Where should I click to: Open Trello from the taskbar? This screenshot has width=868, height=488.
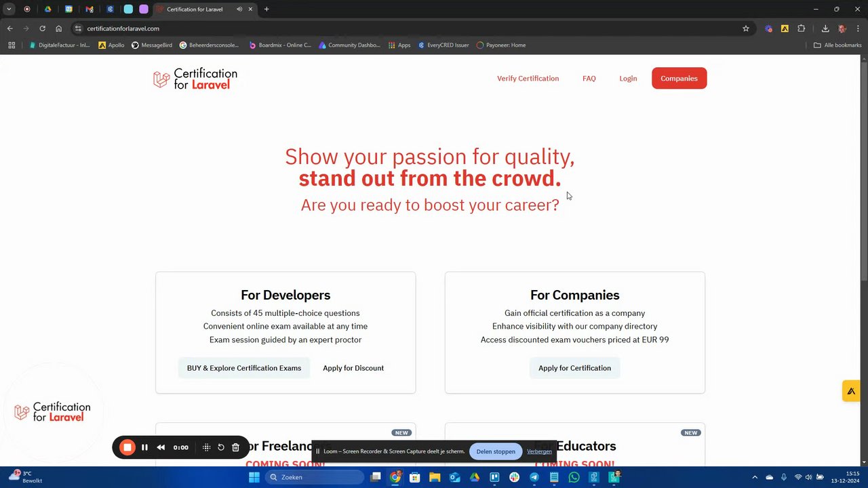point(494,477)
